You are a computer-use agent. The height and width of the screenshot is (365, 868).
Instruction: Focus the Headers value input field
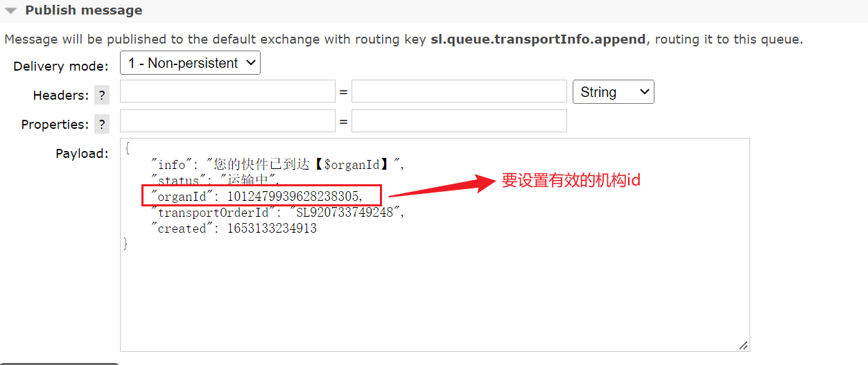(x=459, y=91)
